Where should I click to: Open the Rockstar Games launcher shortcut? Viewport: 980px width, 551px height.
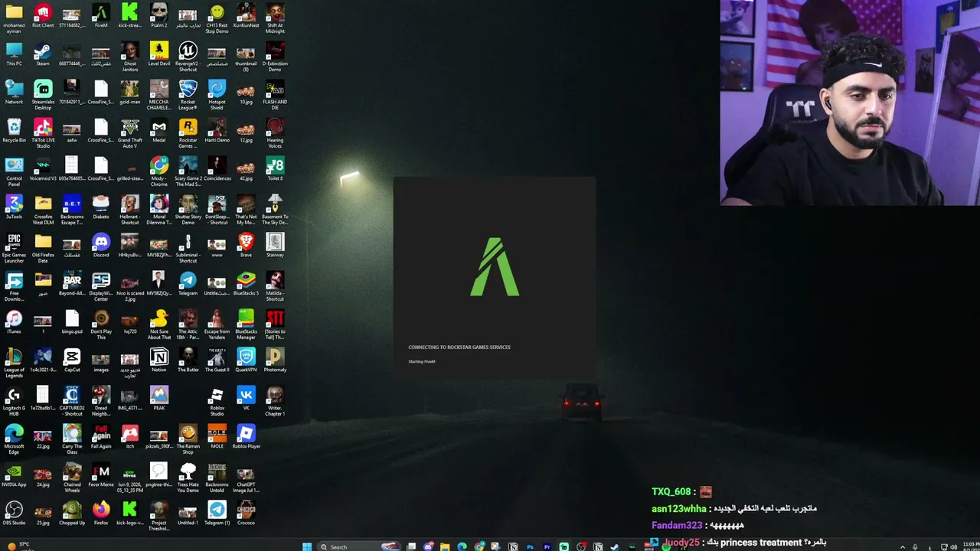[x=188, y=134]
